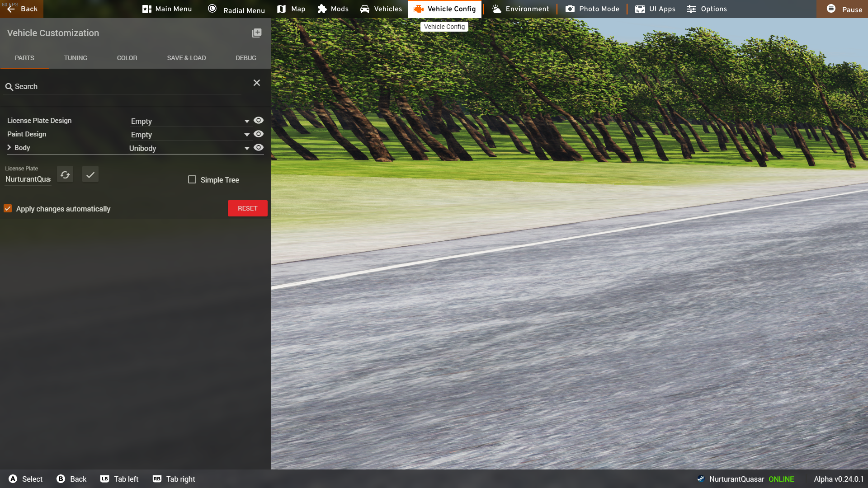Open the Photo Mode camera

(x=592, y=9)
